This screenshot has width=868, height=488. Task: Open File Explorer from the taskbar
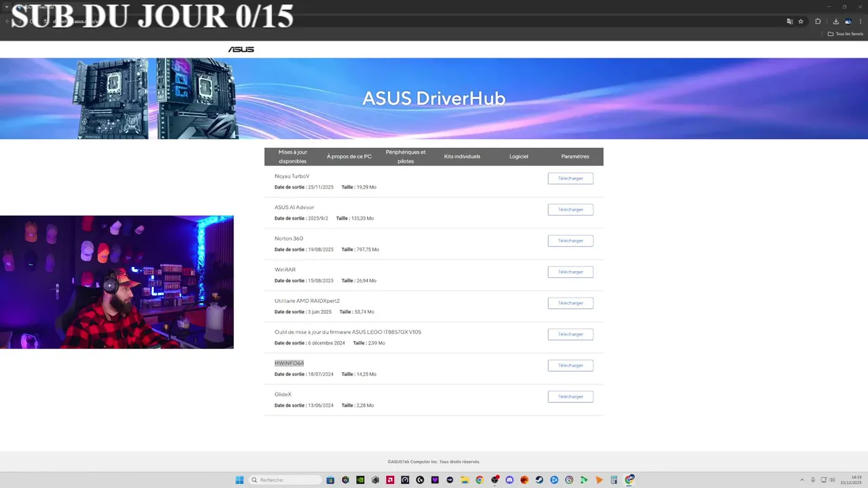point(465,480)
